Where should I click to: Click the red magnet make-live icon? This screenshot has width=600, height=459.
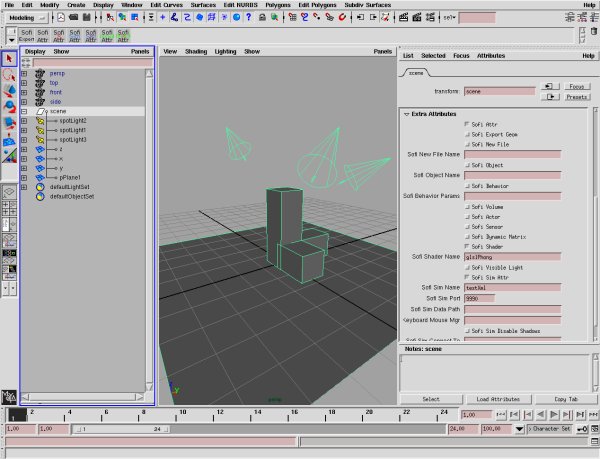342,17
